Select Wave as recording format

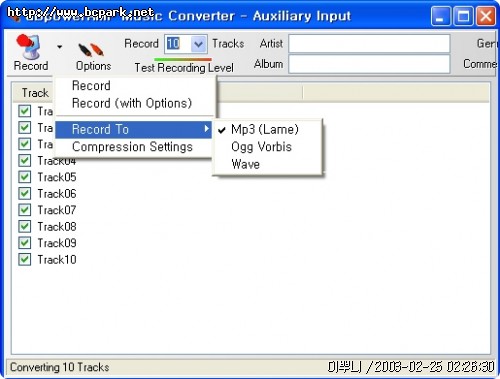point(245,164)
